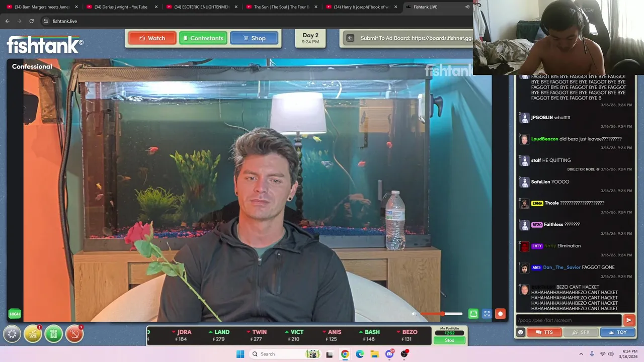Switch to the Harry b joseph tab
Screen dimensions: 644x362
pyautogui.click(x=361, y=7)
